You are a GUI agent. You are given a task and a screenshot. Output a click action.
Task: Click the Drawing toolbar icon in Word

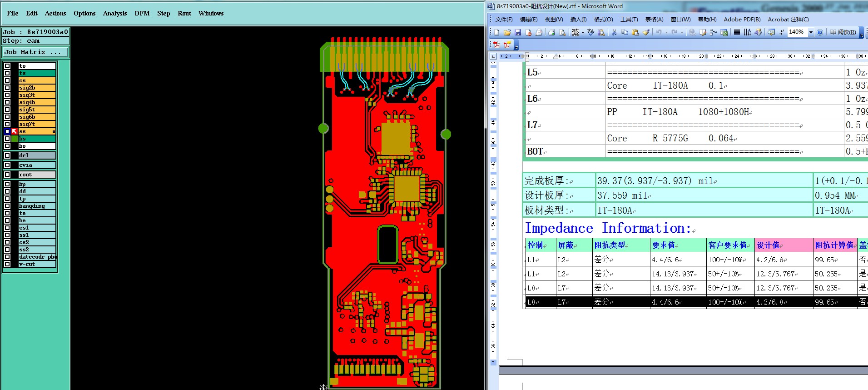[758, 32]
